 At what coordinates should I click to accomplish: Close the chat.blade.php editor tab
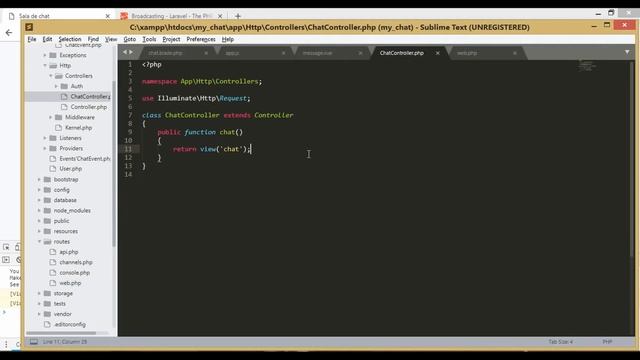pos(206,53)
